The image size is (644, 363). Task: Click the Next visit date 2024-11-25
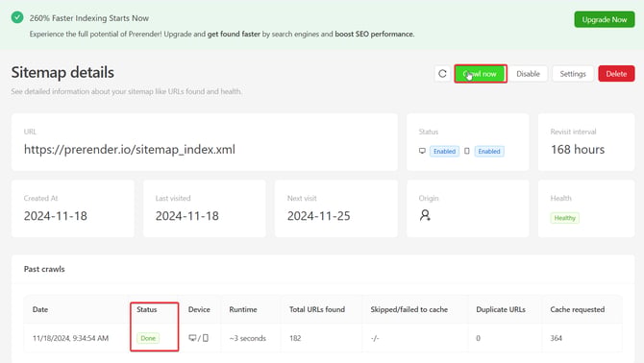[319, 216]
